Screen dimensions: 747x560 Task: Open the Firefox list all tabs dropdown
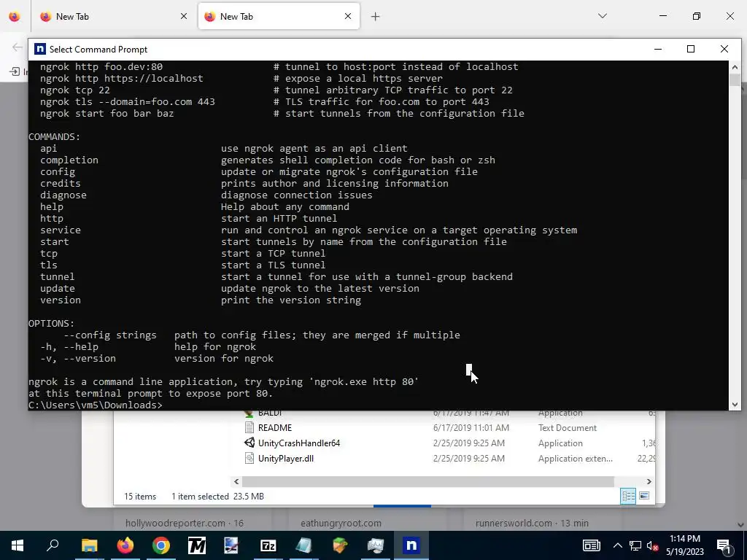pyautogui.click(x=602, y=16)
